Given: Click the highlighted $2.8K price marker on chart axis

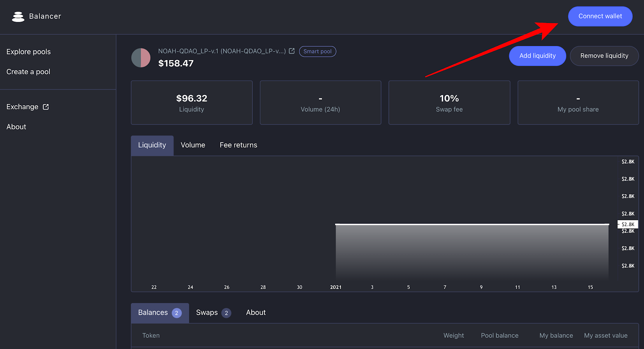Looking at the screenshot, I should (x=628, y=224).
